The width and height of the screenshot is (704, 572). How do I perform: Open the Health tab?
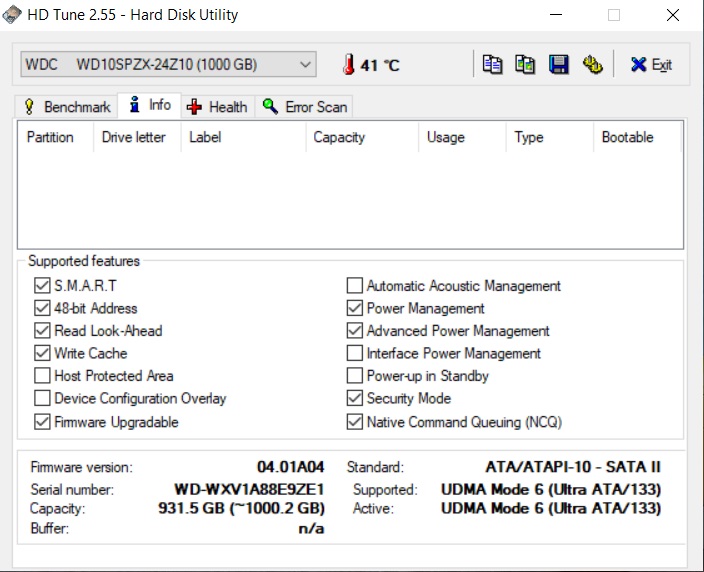[218, 107]
